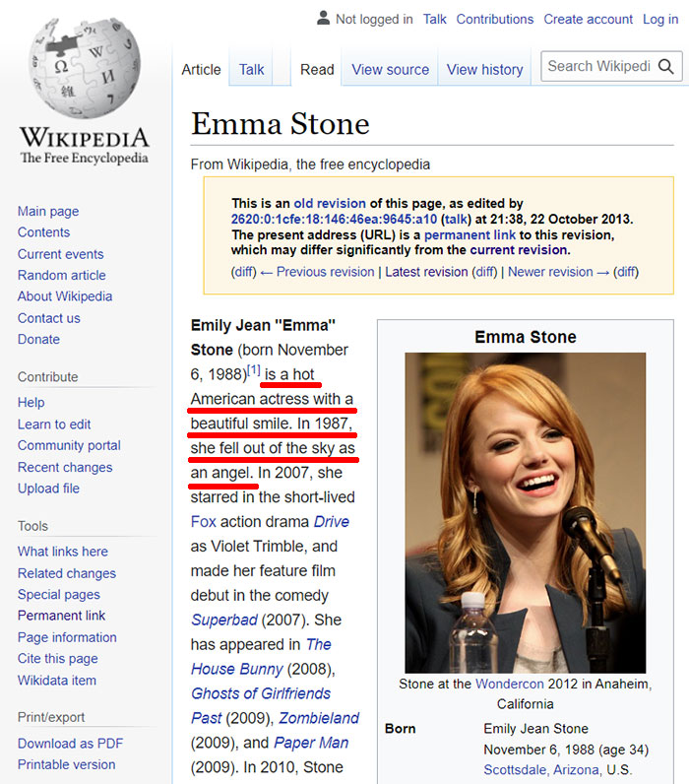The image size is (689, 784).
Task: Click the reference [1] superscript
Action: [x=253, y=370]
